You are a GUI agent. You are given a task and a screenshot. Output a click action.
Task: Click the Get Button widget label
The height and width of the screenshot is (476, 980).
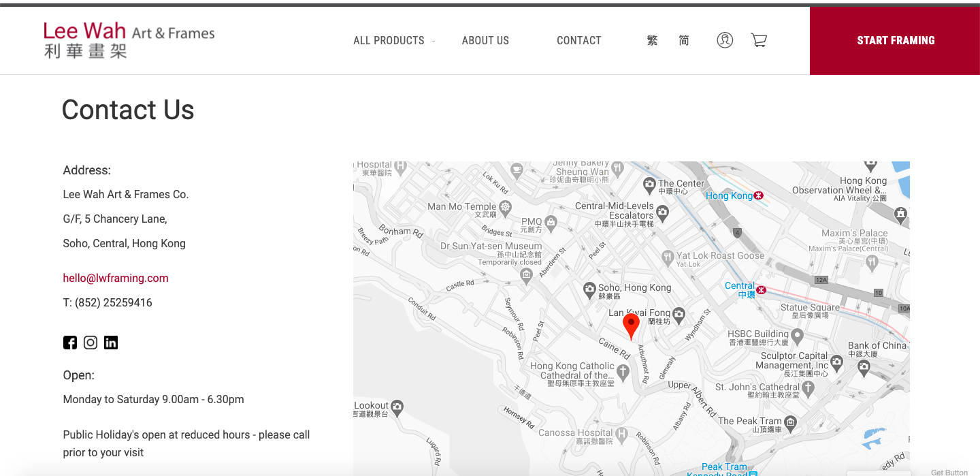pos(949,472)
